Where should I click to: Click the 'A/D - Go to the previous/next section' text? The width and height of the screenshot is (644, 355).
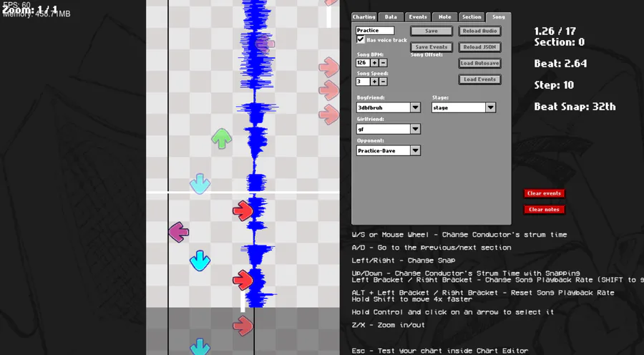(431, 248)
